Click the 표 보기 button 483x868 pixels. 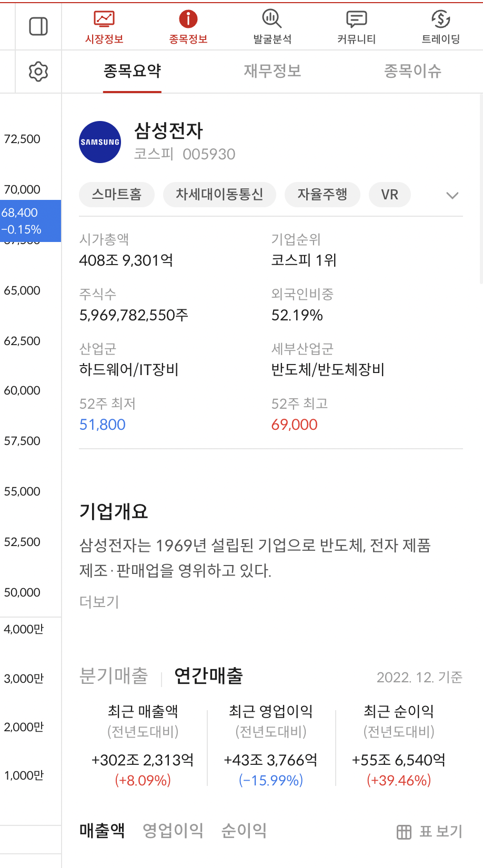[429, 832]
